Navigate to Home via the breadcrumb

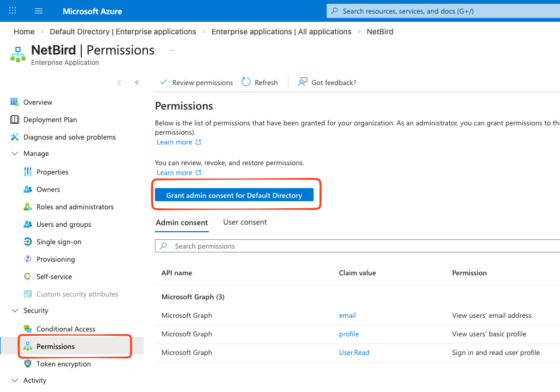24,32
